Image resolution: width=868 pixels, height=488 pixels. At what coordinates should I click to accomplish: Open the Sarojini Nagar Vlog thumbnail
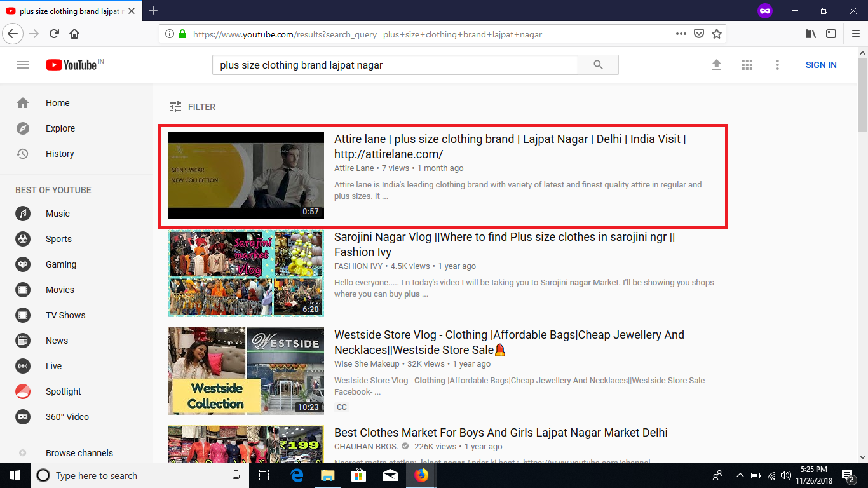click(246, 273)
